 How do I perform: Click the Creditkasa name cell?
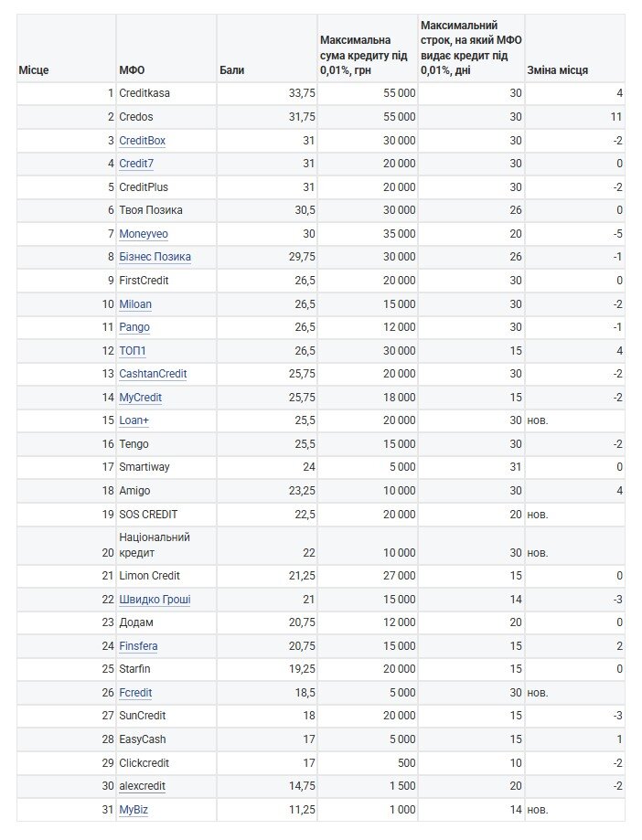166,93
